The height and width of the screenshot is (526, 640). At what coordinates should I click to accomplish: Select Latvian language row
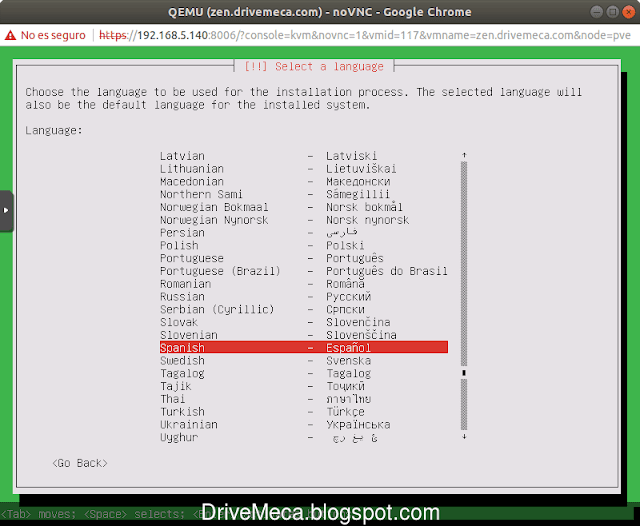click(304, 156)
